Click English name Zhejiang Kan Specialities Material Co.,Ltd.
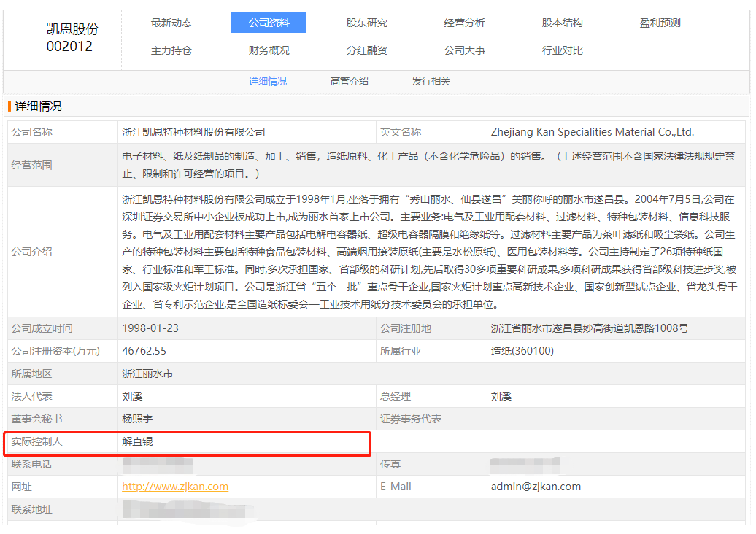 592,132
